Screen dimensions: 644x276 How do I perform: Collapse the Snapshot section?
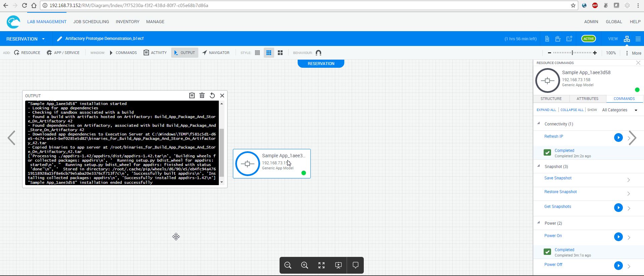539,166
